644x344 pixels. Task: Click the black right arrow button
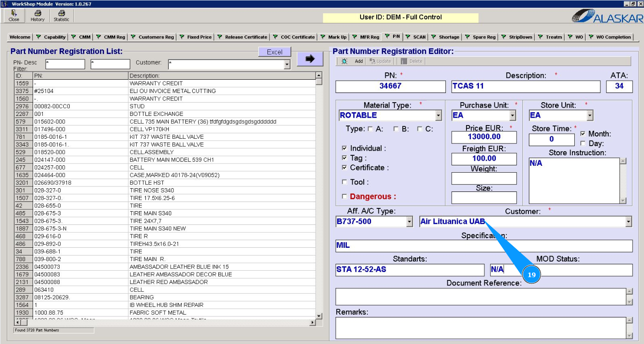(309, 59)
